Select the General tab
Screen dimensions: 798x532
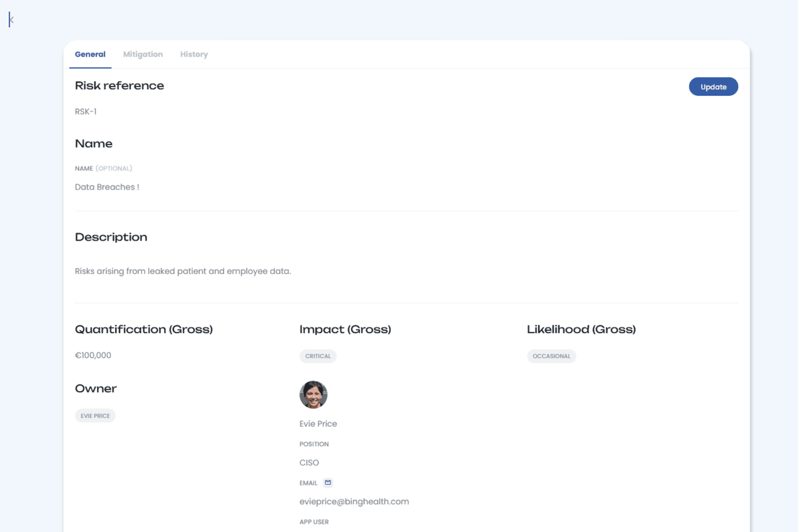(x=90, y=55)
